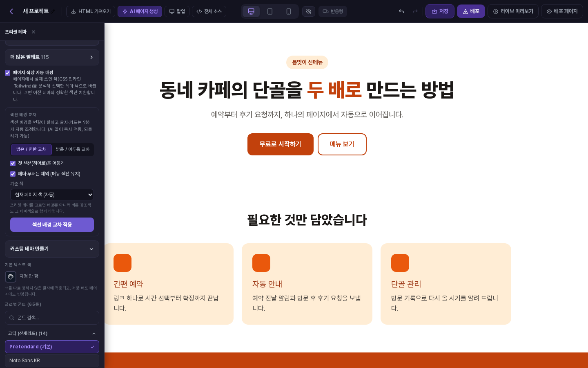Apply 섹션 배경 교차 적용
588x368 pixels.
(52, 225)
